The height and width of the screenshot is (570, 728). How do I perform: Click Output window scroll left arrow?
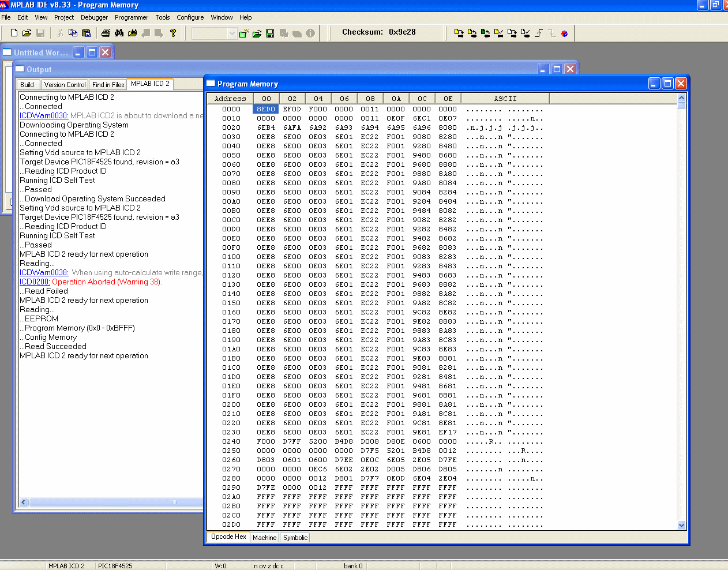click(x=24, y=502)
